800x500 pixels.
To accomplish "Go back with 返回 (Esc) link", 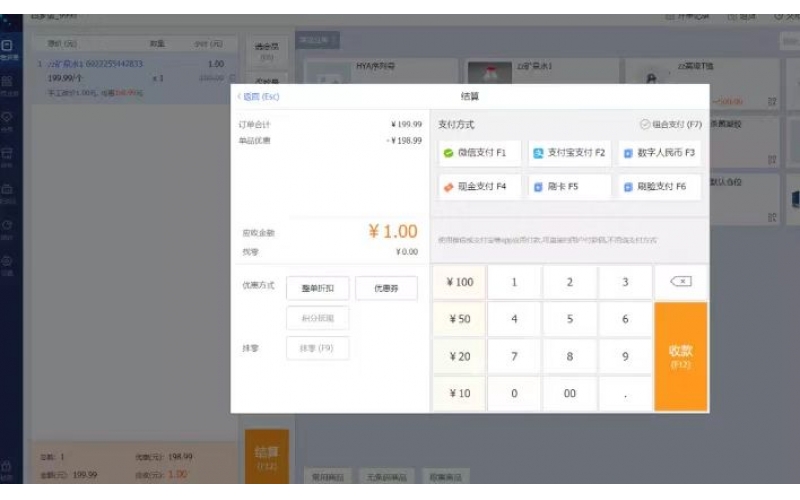I will [259, 96].
